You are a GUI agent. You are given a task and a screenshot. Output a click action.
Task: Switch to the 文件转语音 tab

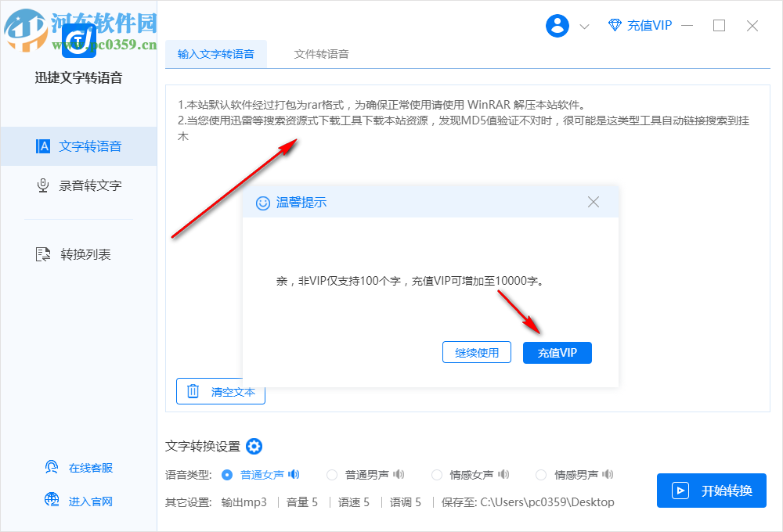[x=321, y=55]
